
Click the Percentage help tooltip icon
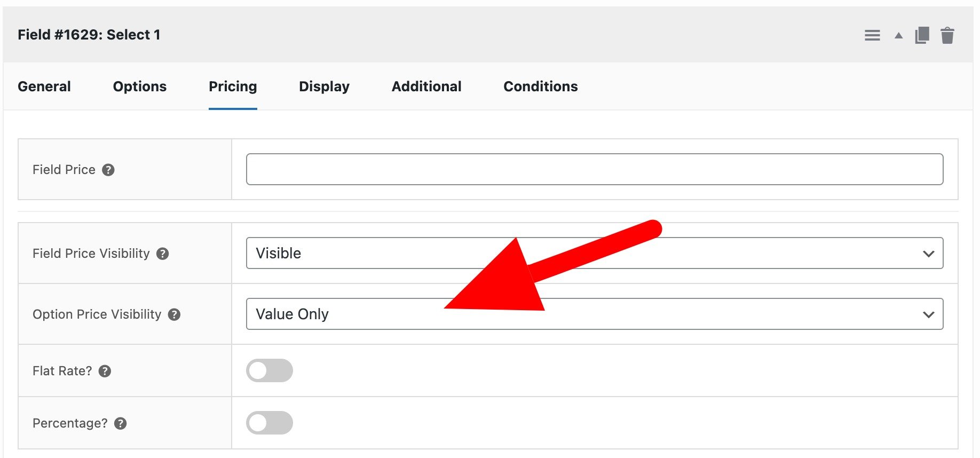coord(120,423)
